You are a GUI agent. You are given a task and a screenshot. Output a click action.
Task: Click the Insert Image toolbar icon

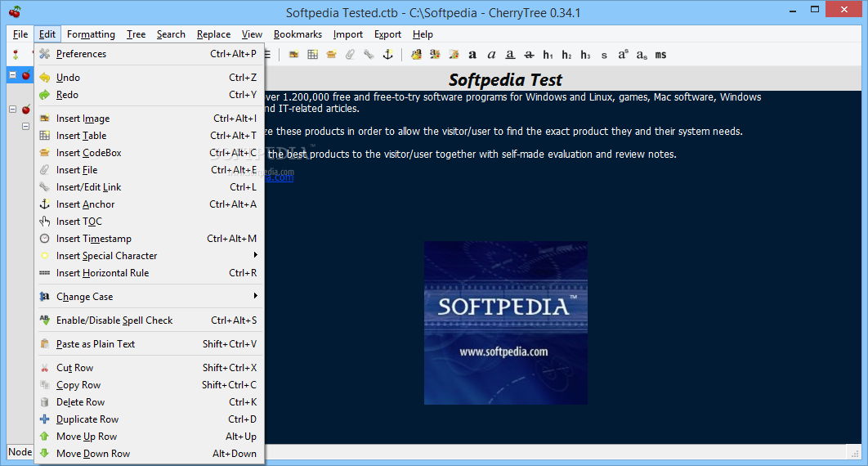(294, 54)
